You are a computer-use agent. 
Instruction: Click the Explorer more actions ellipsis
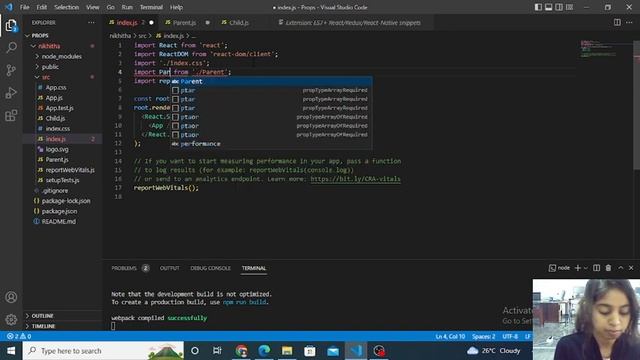91,23
